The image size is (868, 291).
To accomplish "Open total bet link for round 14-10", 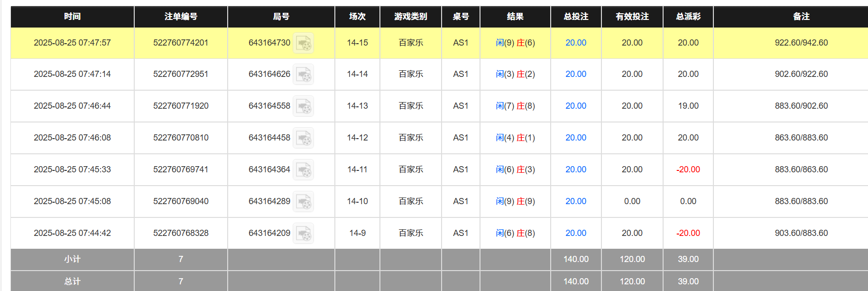I will pos(575,201).
